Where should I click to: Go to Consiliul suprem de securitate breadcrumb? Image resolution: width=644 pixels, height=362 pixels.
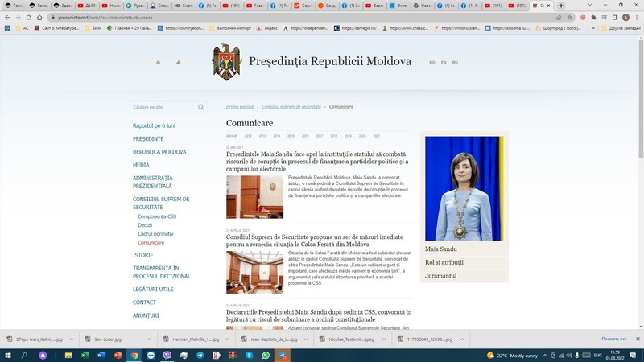(291, 107)
